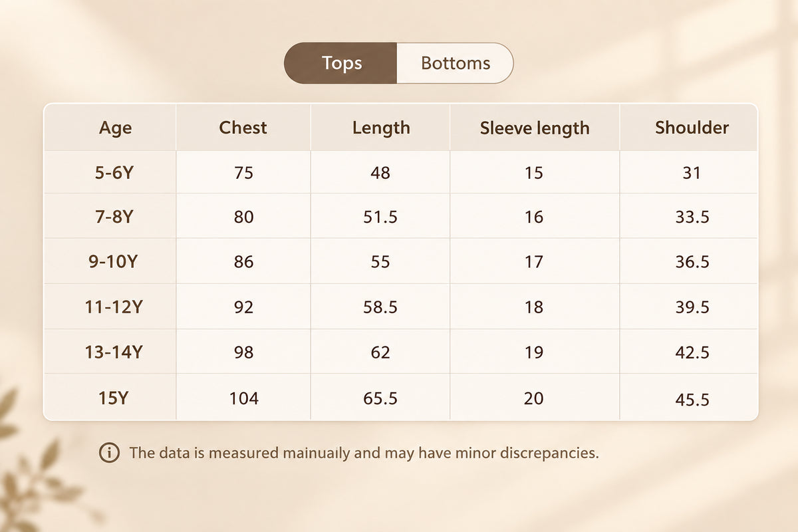The height and width of the screenshot is (532, 798).
Task: Click the Shoulder column header
Action: pyautogui.click(x=692, y=128)
